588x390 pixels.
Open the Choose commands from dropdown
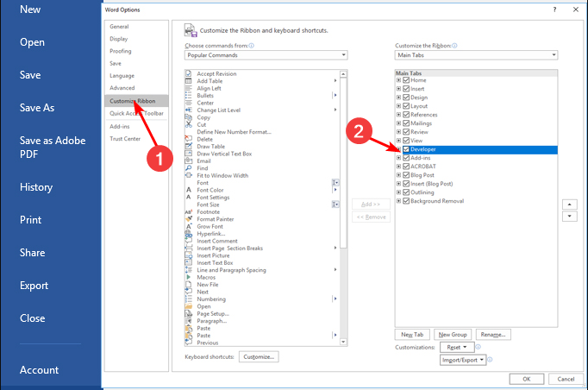(266, 55)
